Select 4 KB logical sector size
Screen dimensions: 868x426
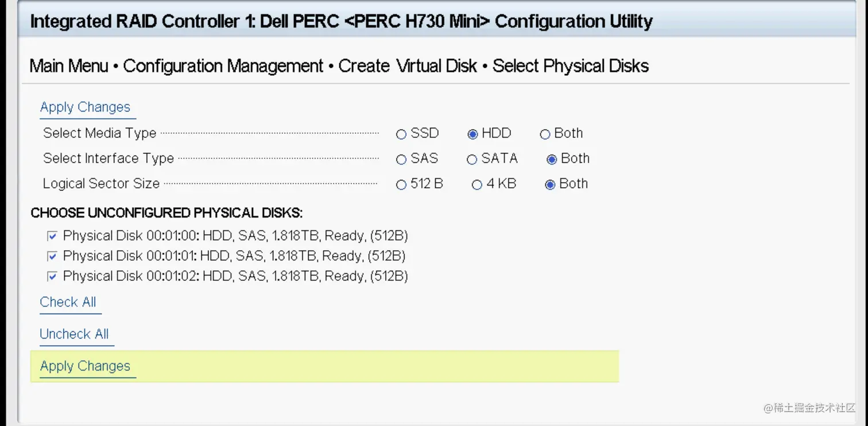coord(476,185)
